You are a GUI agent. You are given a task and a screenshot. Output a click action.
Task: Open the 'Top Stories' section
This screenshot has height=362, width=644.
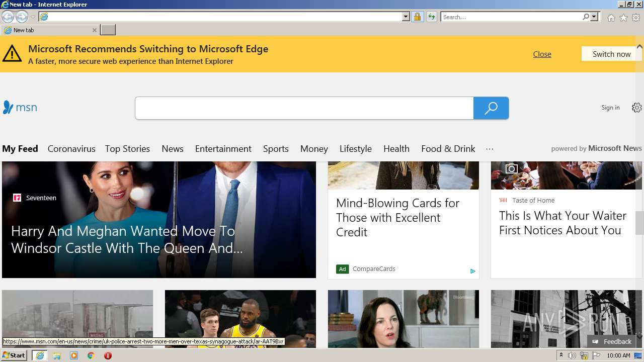[127, 149]
